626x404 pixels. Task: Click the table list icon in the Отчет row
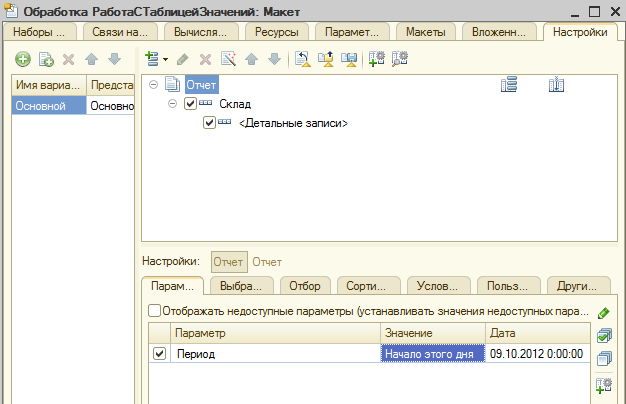509,85
